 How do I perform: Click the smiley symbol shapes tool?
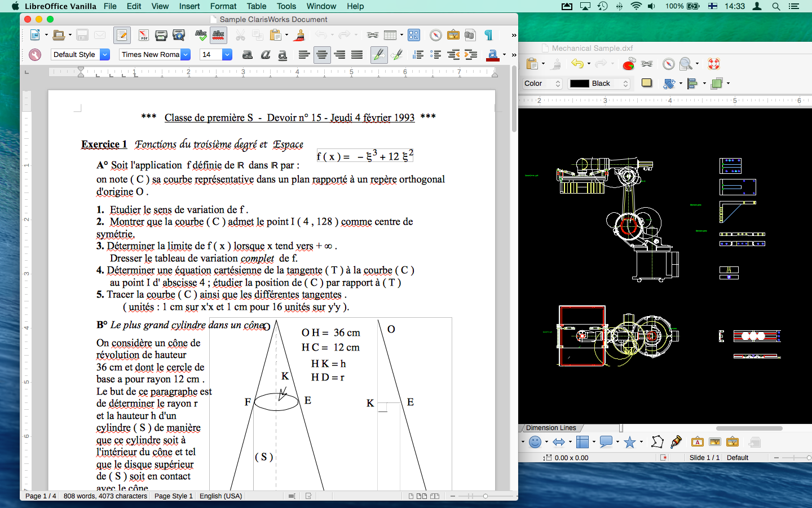coord(535,442)
